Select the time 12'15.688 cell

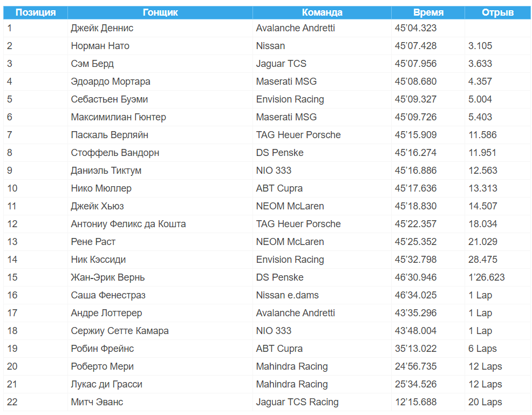click(415, 402)
